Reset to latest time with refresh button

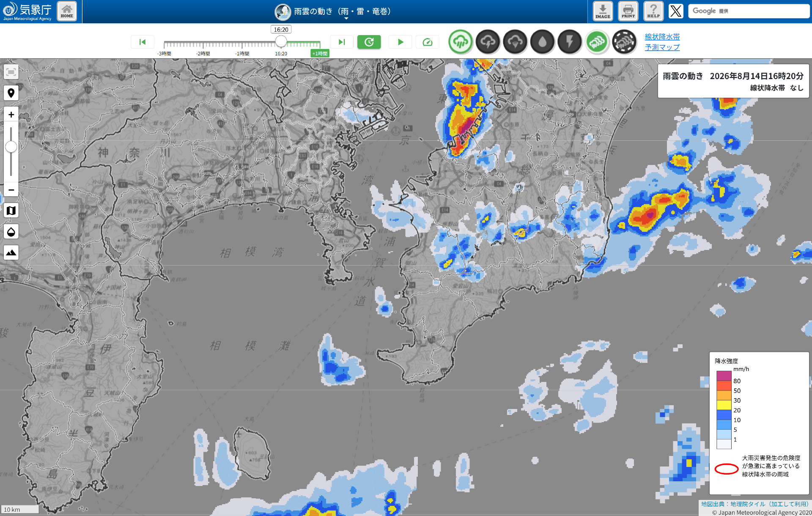[369, 42]
